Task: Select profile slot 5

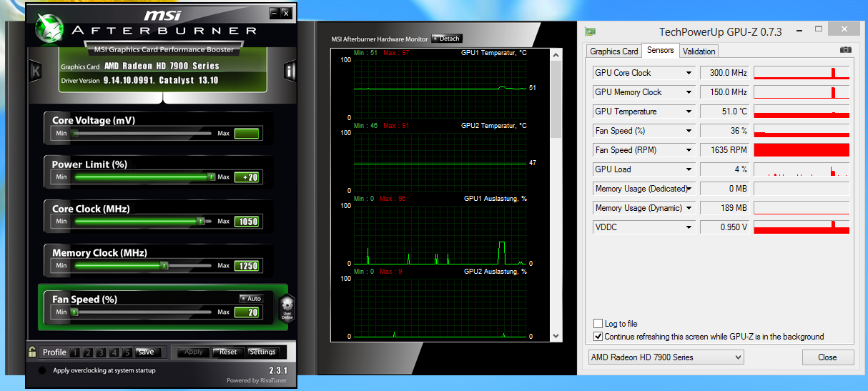Action: coord(127,352)
